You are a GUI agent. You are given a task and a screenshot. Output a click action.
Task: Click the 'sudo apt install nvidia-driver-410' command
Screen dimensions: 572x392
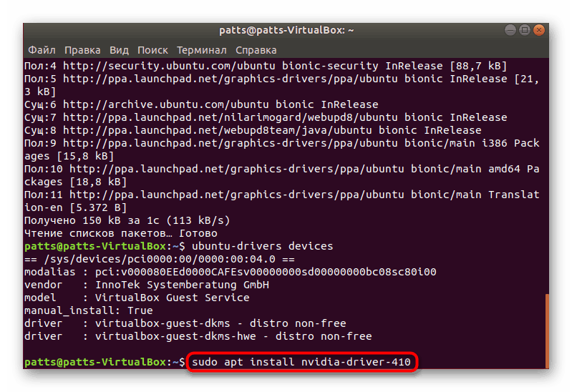pos(301,362)
